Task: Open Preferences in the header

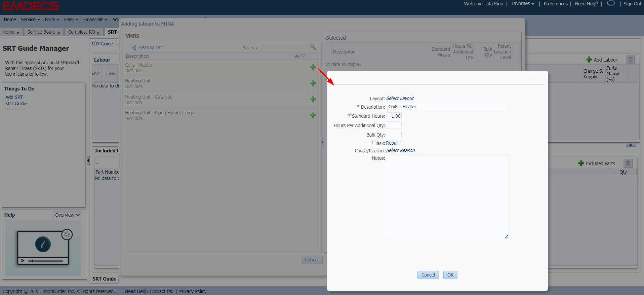Action: click(x=556, y=4)
